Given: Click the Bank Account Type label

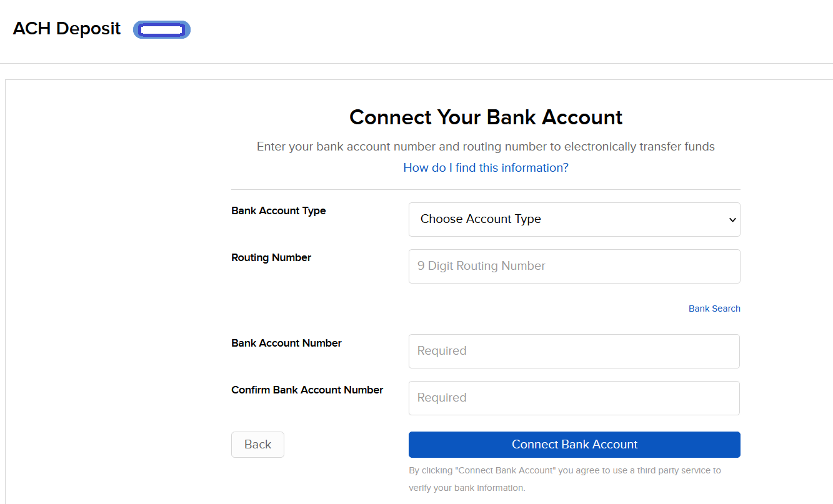Looking at the screenshot, I should coord(279,210).
